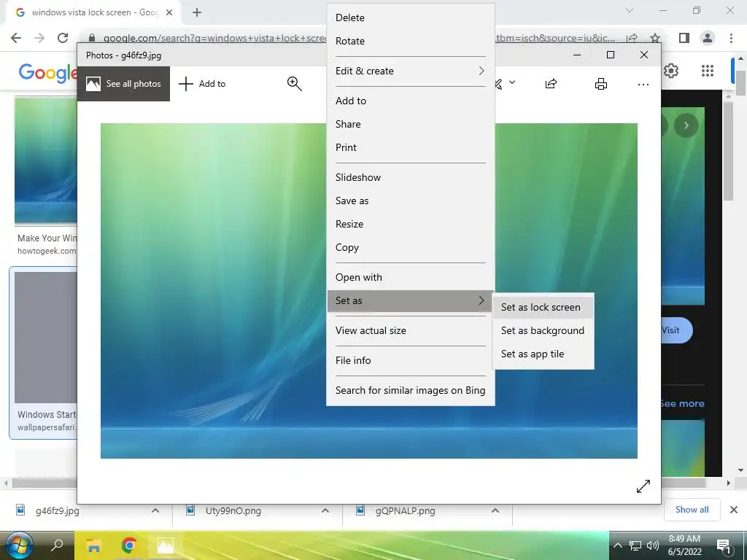Open downloaded file gQPNALP.png
Screen dimensions: 747x560
click(405, 511)
